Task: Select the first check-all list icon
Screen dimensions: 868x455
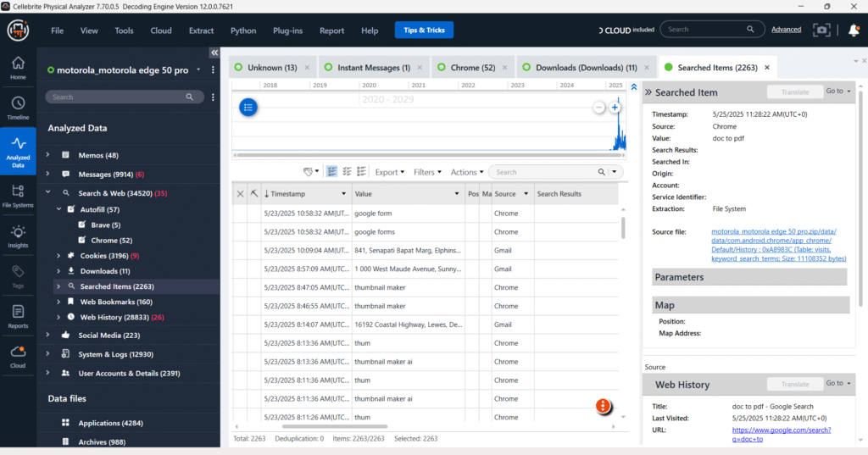Action: [x=331, y=172]
